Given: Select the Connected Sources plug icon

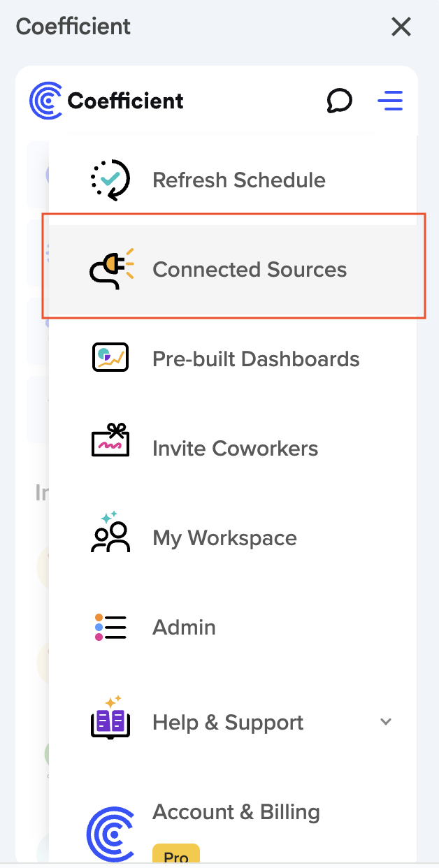Looking at the screenshot, I should coord(110,269).
